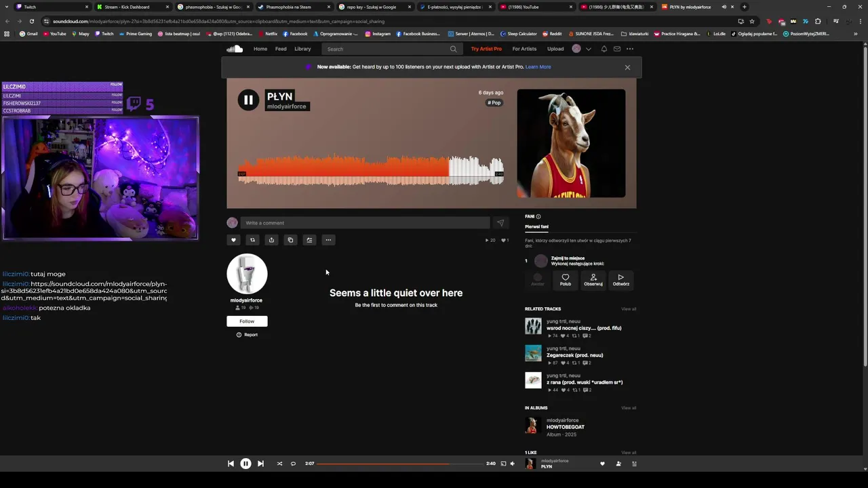
Task: Open the For Artists page
Action: click(524, 49)
